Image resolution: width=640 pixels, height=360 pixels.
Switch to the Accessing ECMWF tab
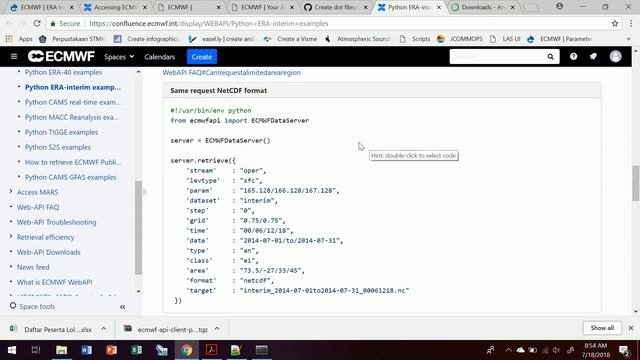click(115, 7)
